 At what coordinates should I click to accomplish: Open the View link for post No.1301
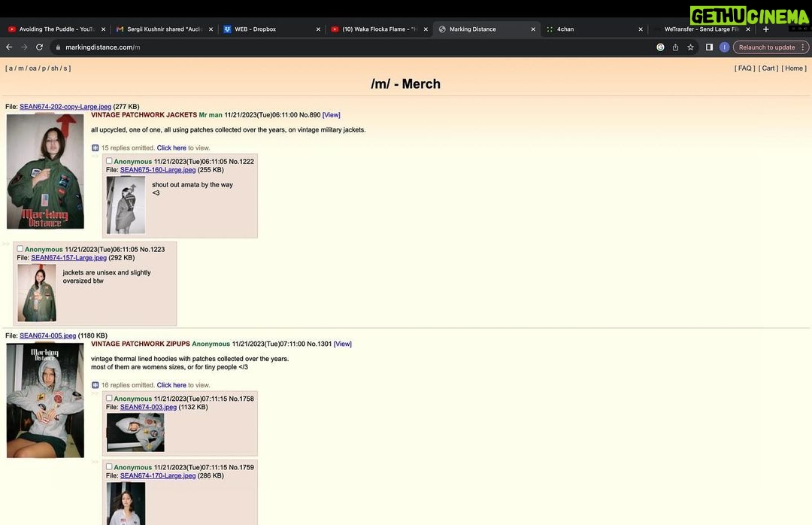coord(343,344)
